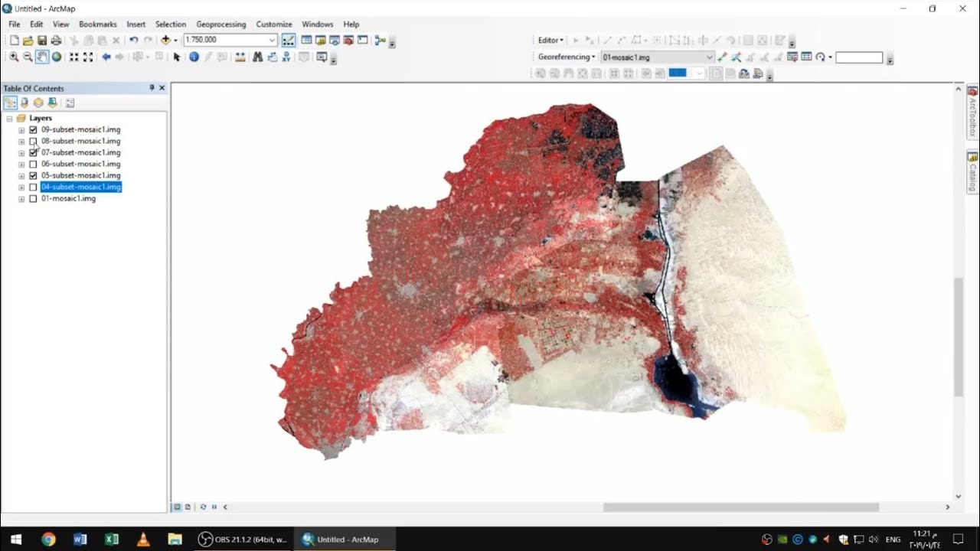The width and height of the screenshot is (980, 551).
Task: Click the Fixed Zoom In icon
Action: click(74, 57)
